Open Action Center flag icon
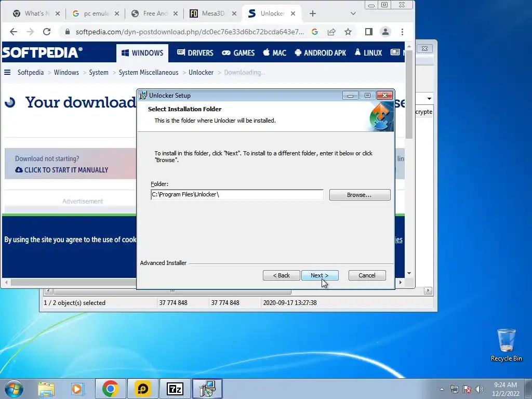The image size is (532, 399). (467, 389)
